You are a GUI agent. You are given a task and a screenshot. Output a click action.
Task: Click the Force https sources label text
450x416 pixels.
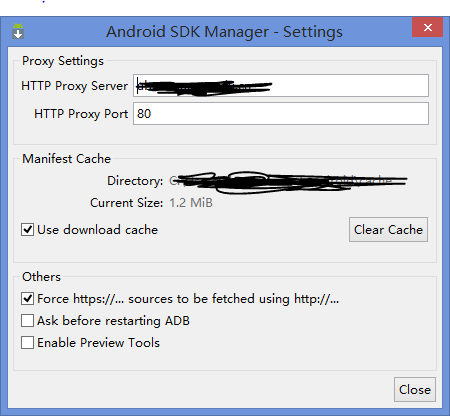click(x=188, y=299)
